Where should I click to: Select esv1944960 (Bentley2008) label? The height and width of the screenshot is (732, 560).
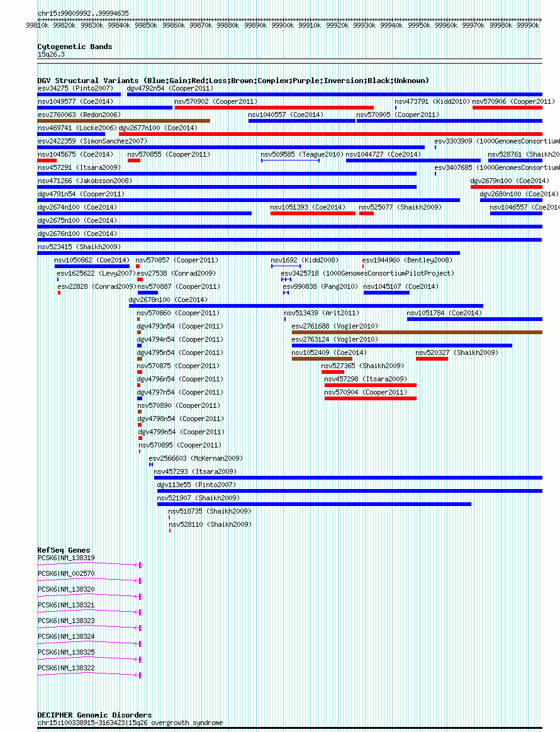pyautogui.click(x=407, y=260)
